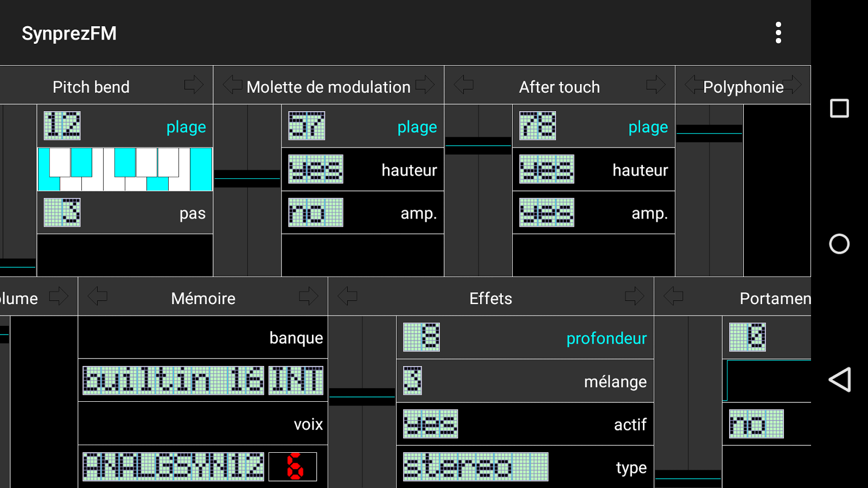Click the right arrow on the Effets header
Screen dimensions: 868x488
pos(635,296)
